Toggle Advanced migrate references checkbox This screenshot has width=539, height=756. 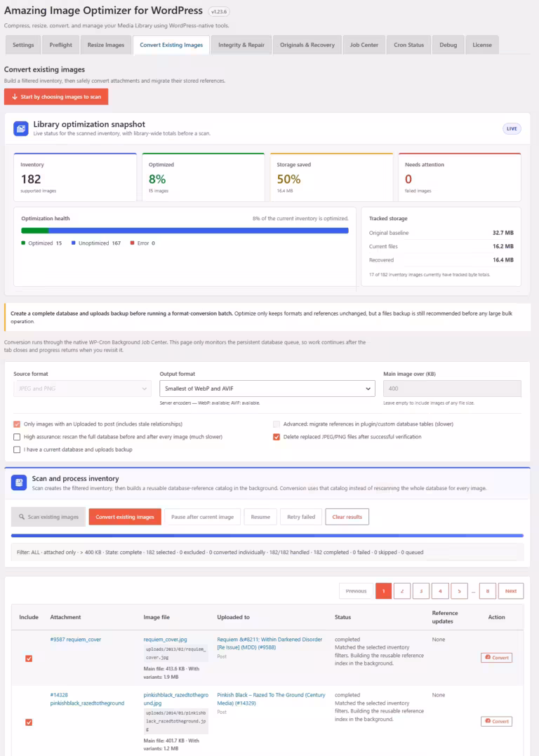(277, 424)
